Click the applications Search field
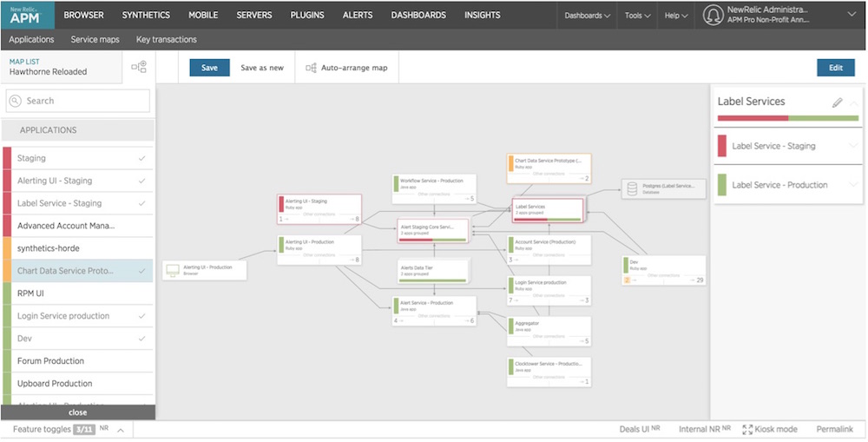The image size is (868, 442). (78, 101)
